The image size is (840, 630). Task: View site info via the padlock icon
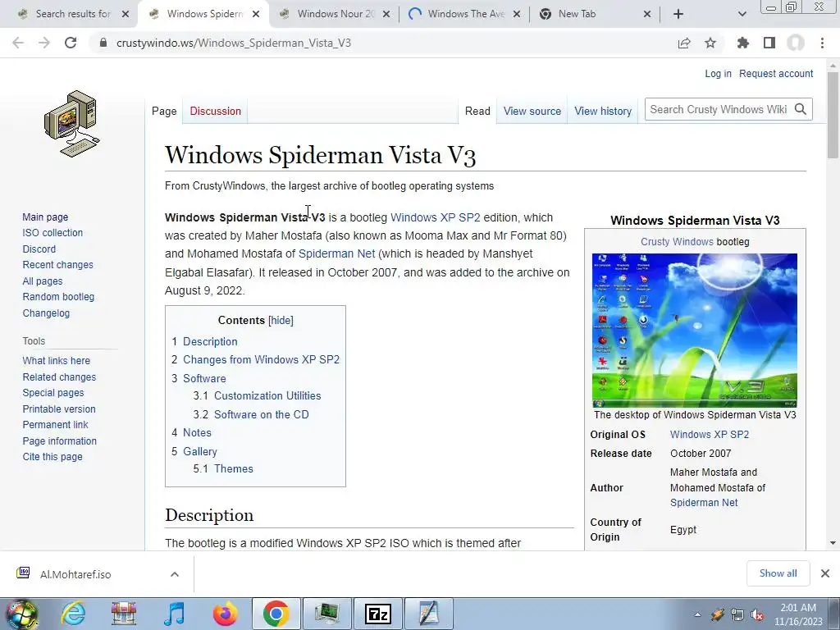[x=103, y=43]
